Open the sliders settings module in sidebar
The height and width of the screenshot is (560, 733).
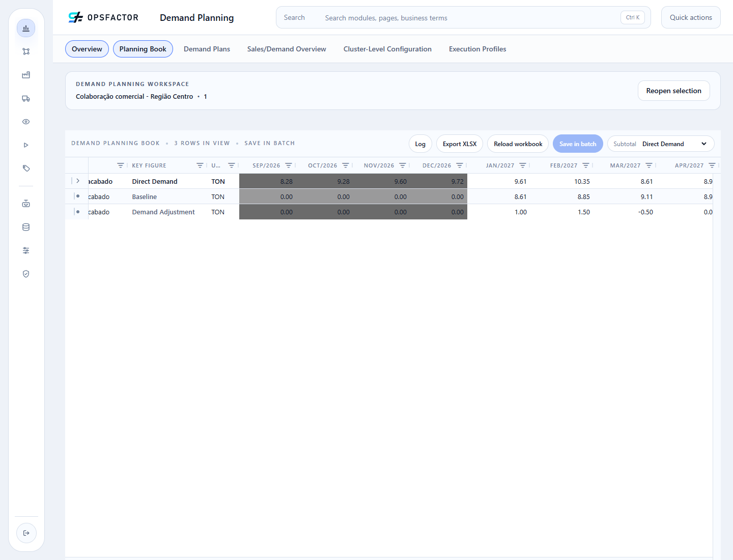[26, 250]
